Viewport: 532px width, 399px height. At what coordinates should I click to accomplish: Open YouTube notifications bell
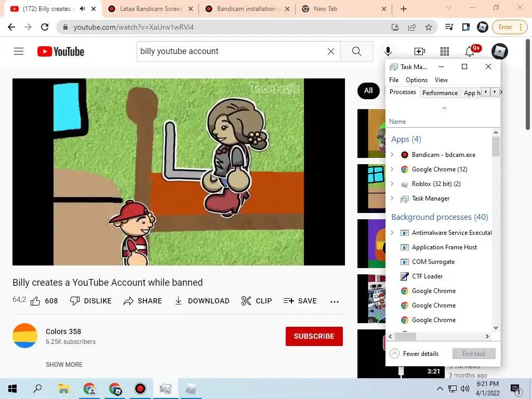[x=470, y=51]
